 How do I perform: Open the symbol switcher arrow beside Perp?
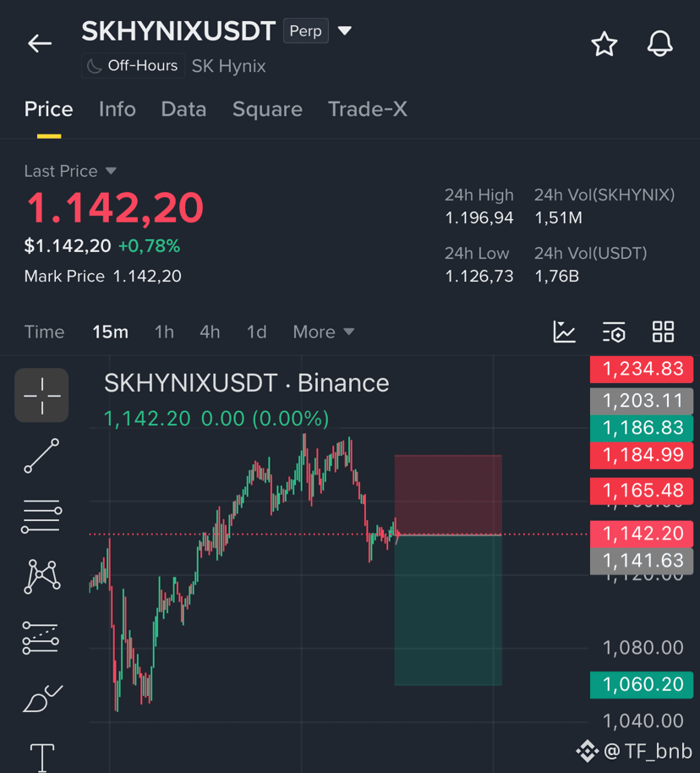(x=345, y=31)
